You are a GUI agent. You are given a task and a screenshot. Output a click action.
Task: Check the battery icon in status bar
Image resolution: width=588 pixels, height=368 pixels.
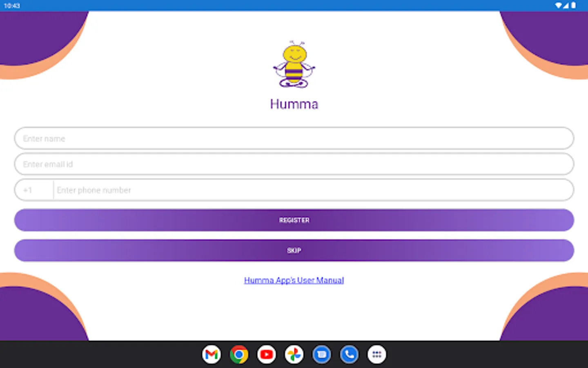tap(573, 5)
